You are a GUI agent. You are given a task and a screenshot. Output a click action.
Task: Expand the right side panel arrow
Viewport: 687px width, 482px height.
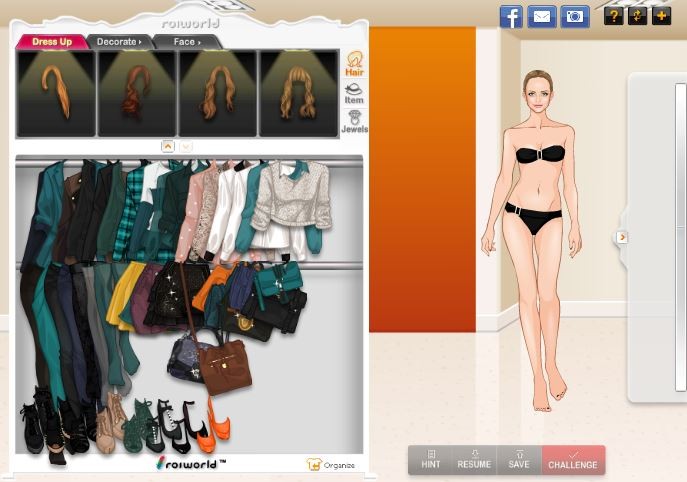622,237
